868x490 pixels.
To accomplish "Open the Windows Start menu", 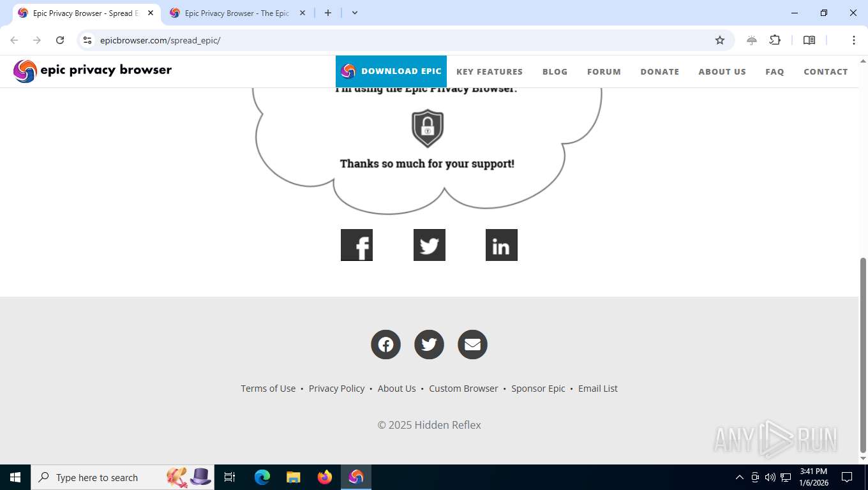I will tap(15, 477).
